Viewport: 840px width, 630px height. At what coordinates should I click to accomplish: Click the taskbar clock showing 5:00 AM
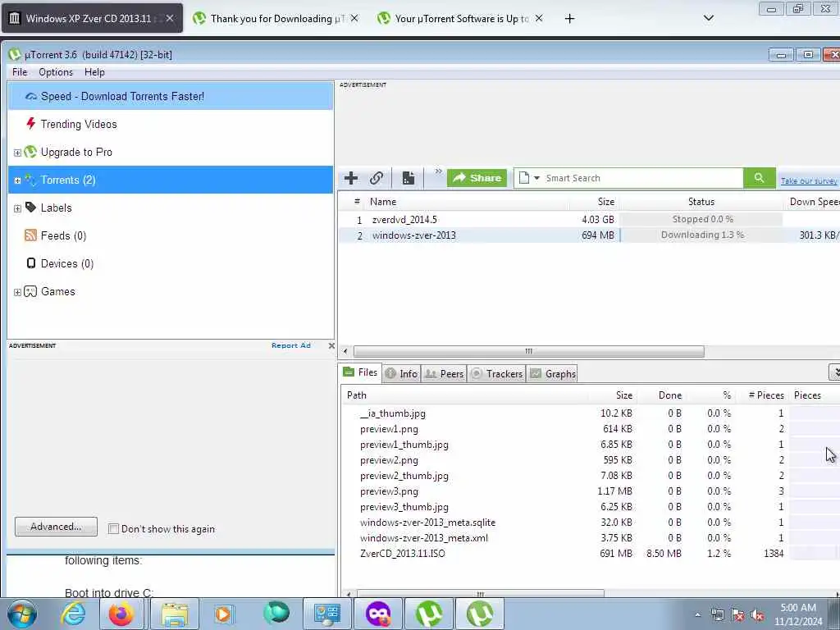(x=797, y=614)
